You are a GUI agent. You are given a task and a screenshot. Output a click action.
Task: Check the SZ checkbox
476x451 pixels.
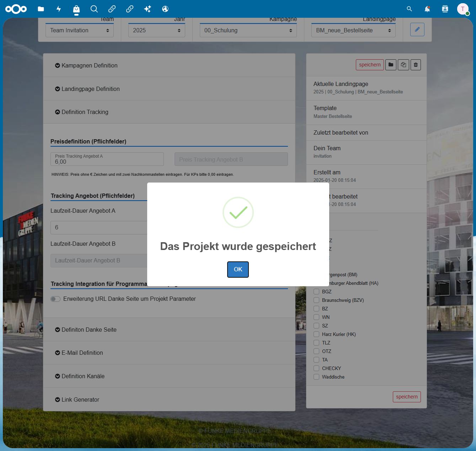pos(316,326)
